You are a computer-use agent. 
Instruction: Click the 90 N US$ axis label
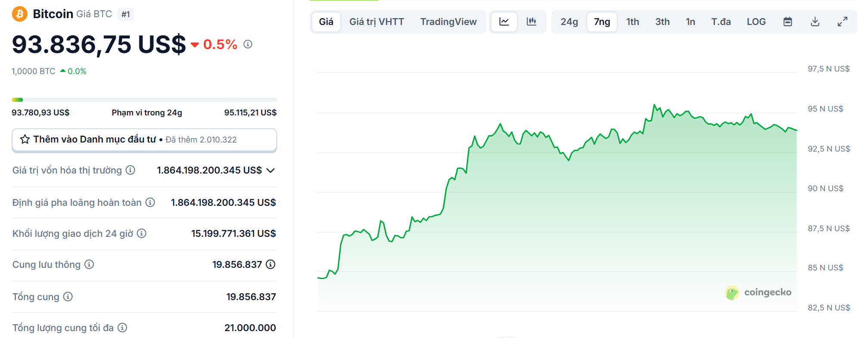pos(825,188)
